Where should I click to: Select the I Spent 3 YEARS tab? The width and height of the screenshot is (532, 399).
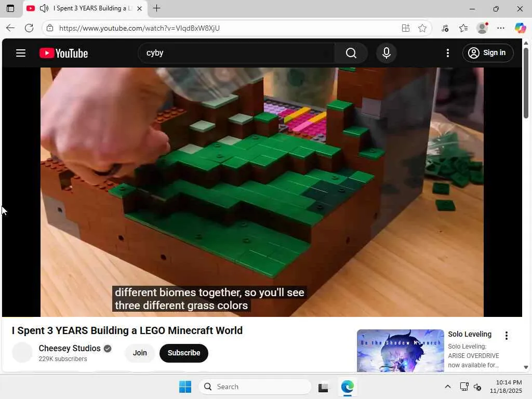point(85,8)
